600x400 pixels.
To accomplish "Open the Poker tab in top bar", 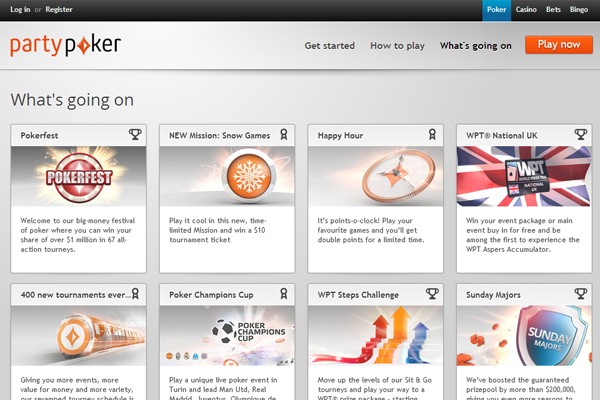I will [x=496, y=10].
